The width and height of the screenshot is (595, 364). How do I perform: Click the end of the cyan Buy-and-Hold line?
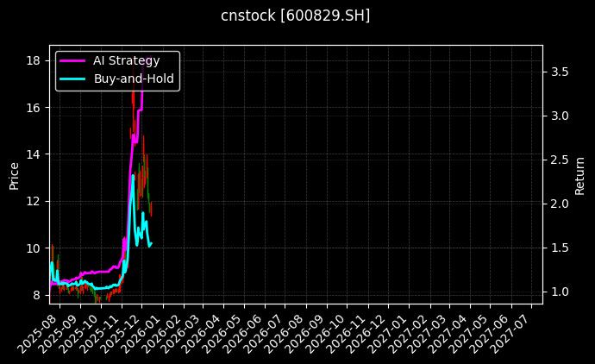(x=151, y=243)
